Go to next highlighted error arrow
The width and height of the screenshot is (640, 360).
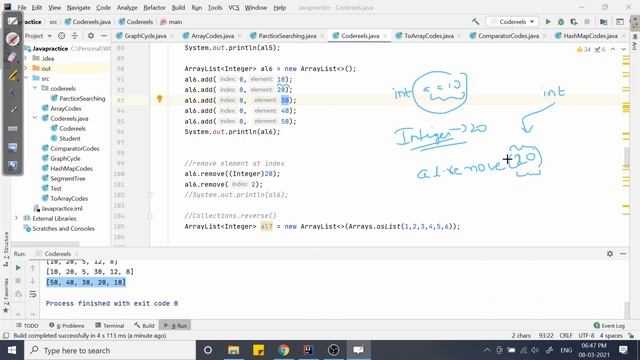(x=623, y=49)
